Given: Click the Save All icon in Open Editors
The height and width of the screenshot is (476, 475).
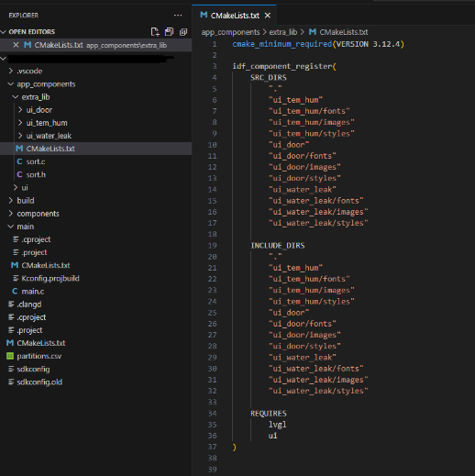Looking at the screenshot, I should pyautogui.click(x=169, y=32).
